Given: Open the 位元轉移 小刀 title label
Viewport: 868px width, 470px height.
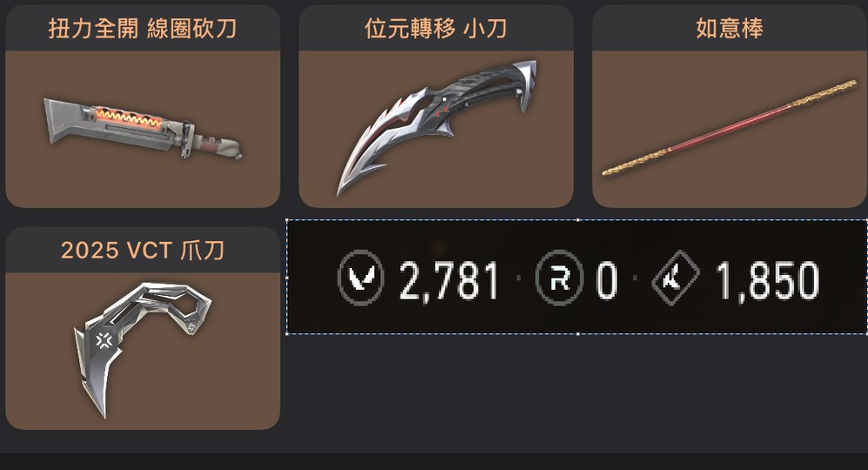Looking at the screenshot, I should pos(436,28).
